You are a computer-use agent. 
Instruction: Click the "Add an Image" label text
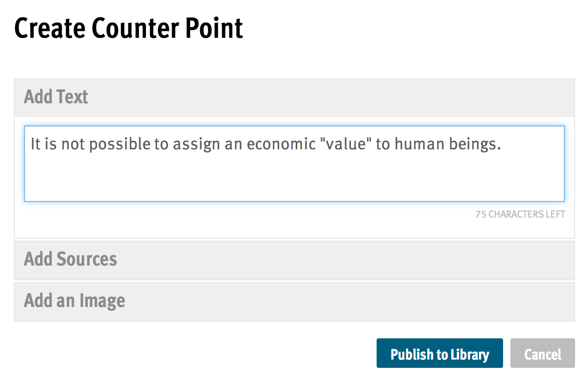tap(74, 301)
